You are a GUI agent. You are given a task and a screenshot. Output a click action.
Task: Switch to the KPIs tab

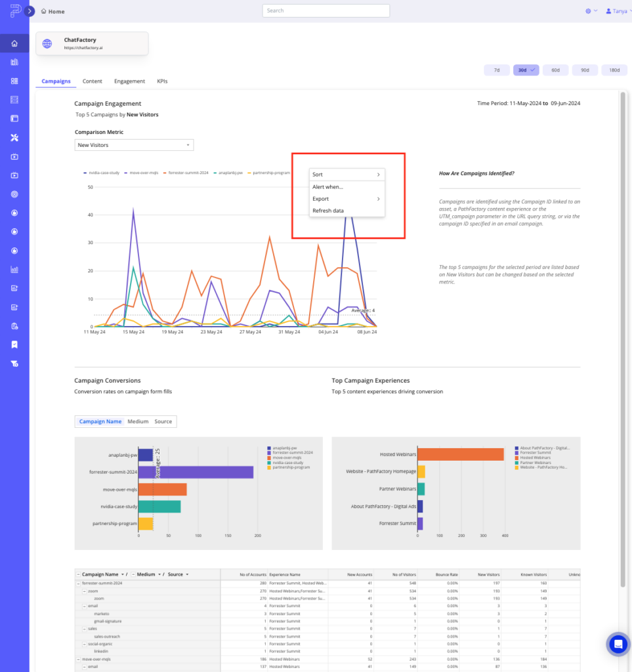tap(162, 81)
